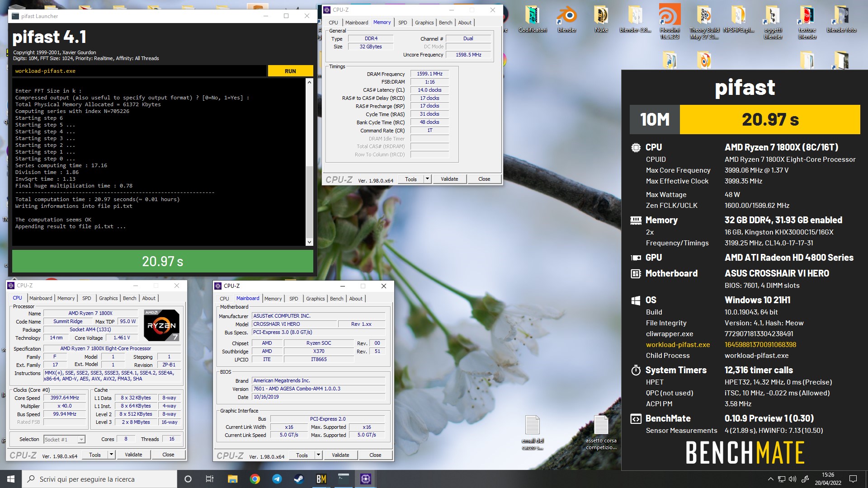Image resolution: width=868 pixels, height=488 pixels.
Task: Open the Nuke desktop shortcut
Action: (x=601, y=19)
